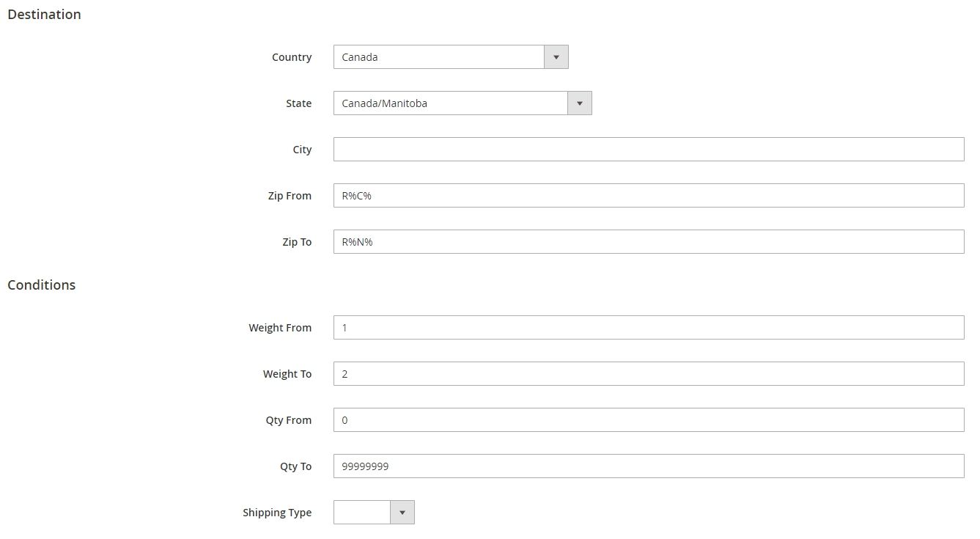Image resolution: width=980 pixels, height=539 pixels.
Task: Select the Weight From input field
Action: (x=648, y=328)
